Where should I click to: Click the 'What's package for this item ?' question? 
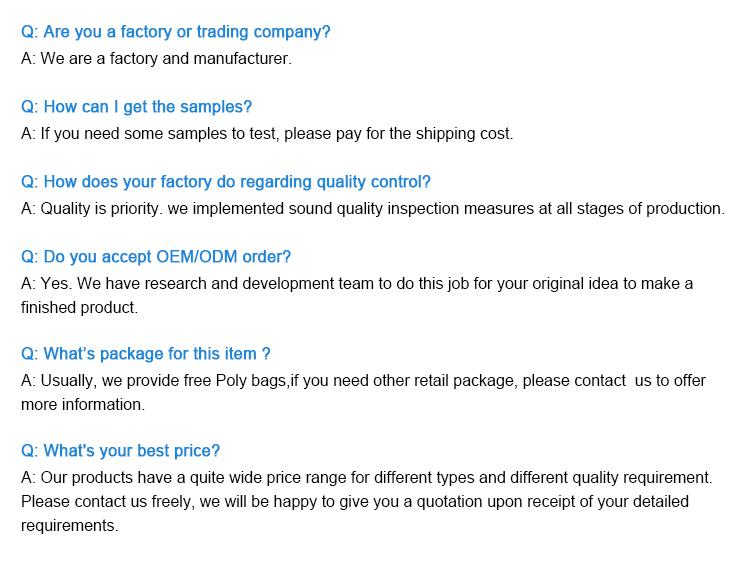pos(145,354)
